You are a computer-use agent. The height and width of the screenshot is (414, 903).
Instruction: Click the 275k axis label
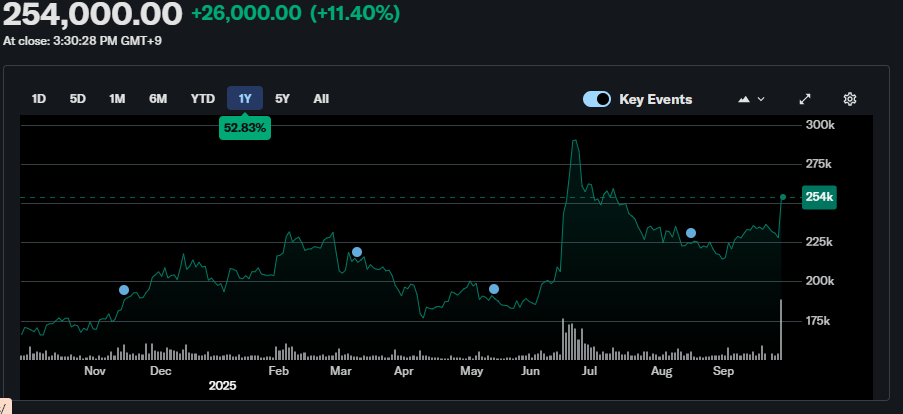pos(819,164)
